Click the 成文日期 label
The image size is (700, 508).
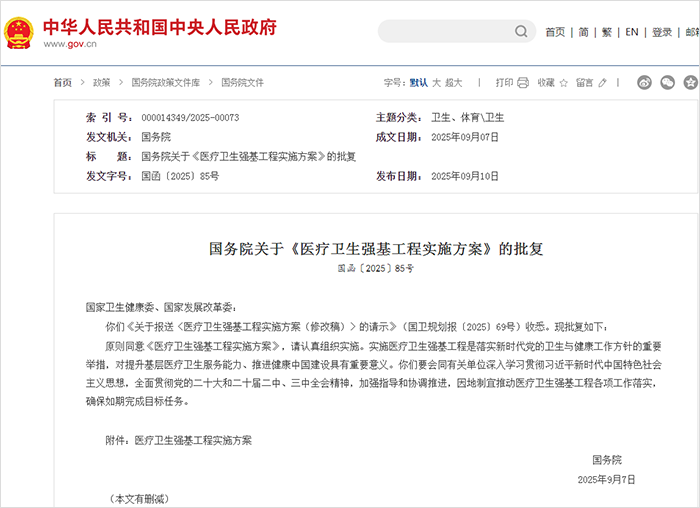click(399, 137)
